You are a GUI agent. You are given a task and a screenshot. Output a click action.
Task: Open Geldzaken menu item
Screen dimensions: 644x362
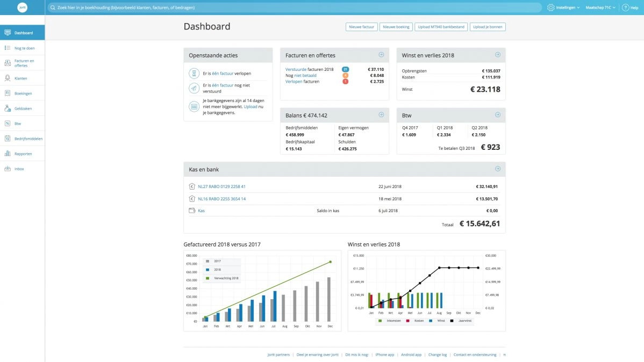[22, 108]
